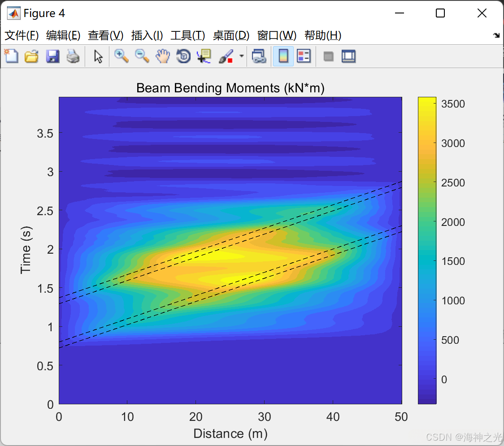The image size is (504, 446).
Task: Click the Hide Plot Tools icon
Action: point(328,56)
